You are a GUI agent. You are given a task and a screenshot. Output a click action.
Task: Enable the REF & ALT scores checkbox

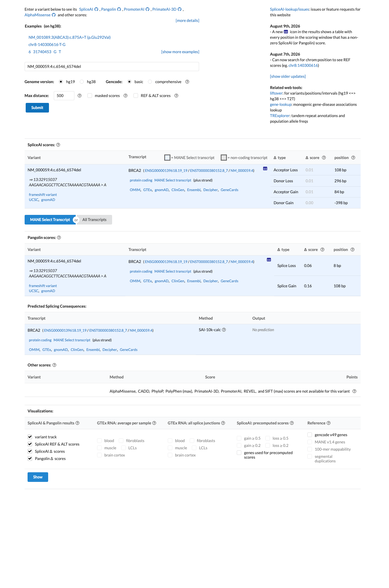136,96
